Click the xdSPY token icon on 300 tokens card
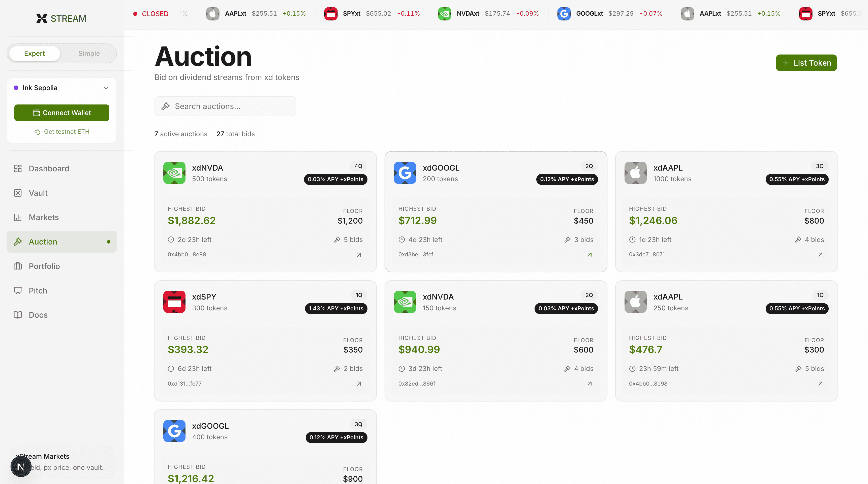 pos(174,302)
